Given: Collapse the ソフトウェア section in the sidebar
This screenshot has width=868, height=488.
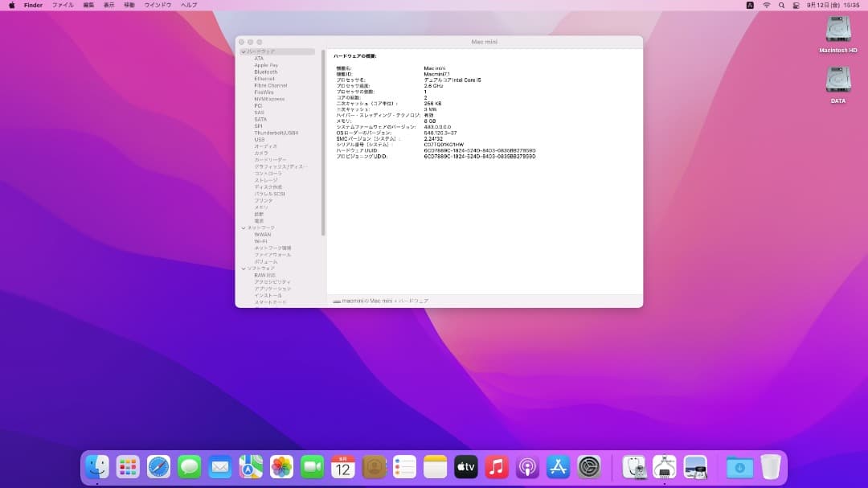Looking at the screenshot, I should tap(244, 268).
